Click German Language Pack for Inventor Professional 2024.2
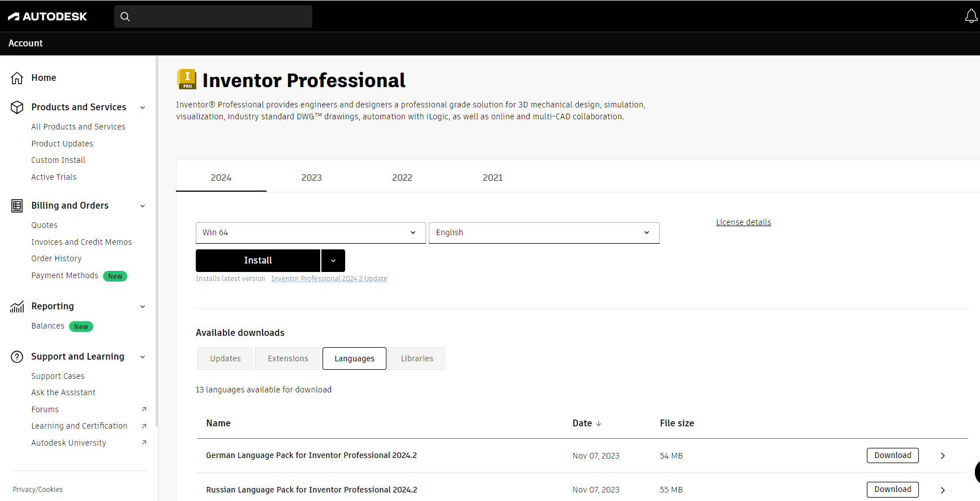The height and width of the screenshot is (501, 980). click(312, 455)
